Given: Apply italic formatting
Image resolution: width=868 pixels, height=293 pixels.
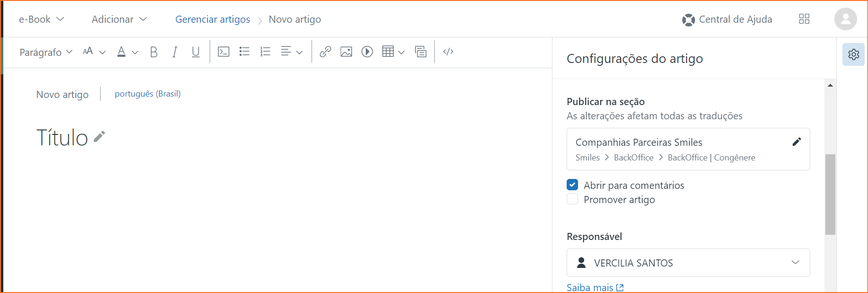Looking at the screenshot, I should pyautogui.click(x=175, y=52).
